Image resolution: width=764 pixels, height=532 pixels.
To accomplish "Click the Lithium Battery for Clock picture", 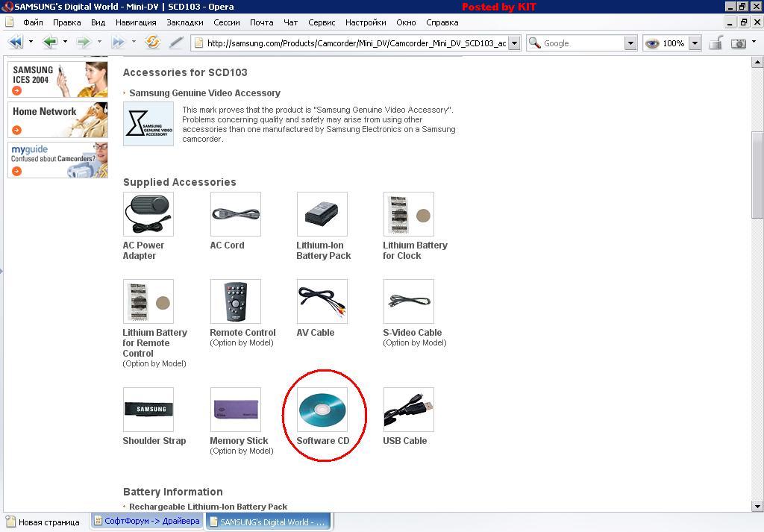I will (x=409, y=214).
